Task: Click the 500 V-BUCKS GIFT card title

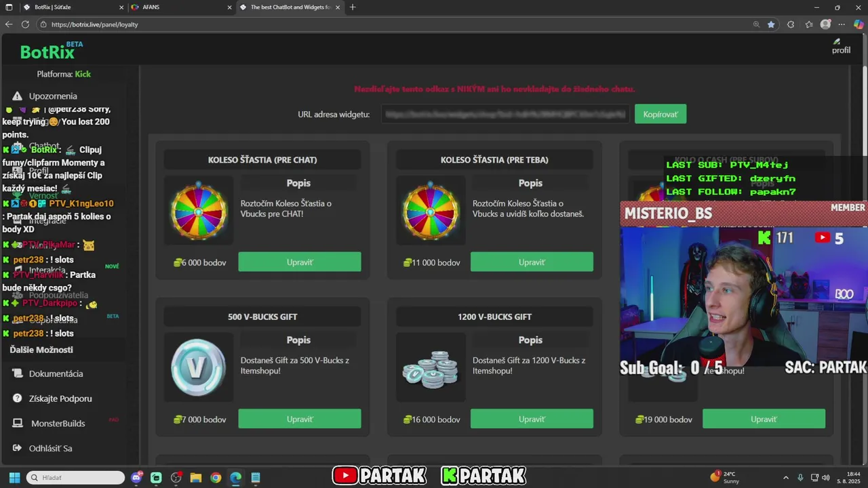Action: [x=262, y=317]
